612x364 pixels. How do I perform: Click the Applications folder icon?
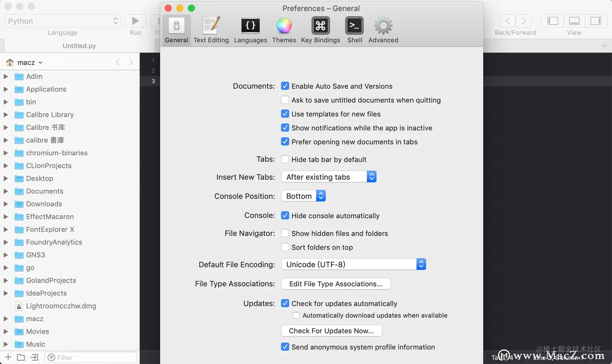point(19,89)
